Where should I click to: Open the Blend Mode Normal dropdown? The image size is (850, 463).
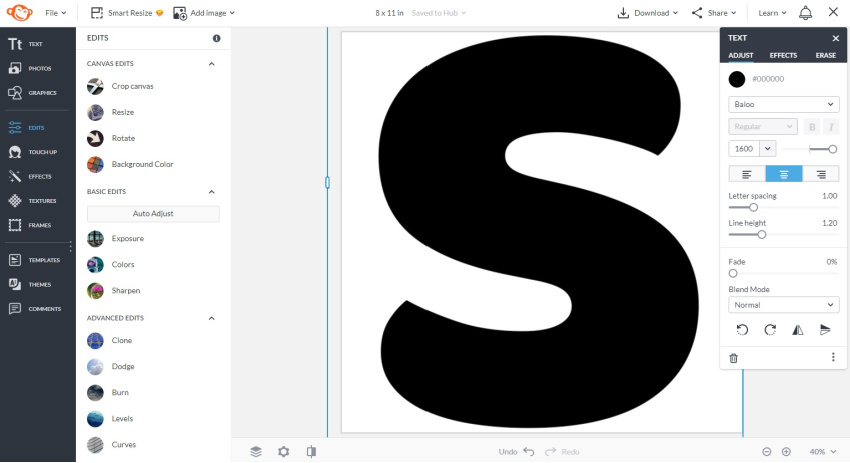point(784,305)
